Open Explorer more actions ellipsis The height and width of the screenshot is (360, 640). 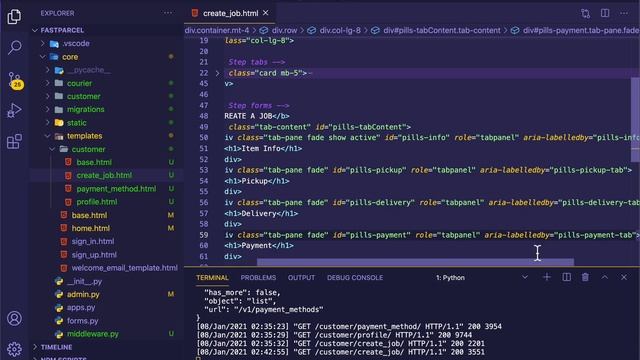pyautogui.click(x=168, y=13)
